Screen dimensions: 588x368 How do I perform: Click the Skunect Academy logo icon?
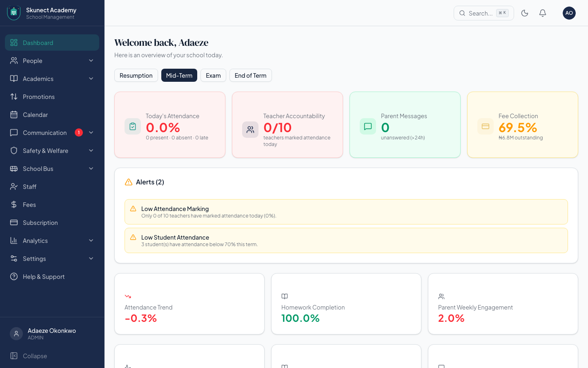click(x=14, y=13)
